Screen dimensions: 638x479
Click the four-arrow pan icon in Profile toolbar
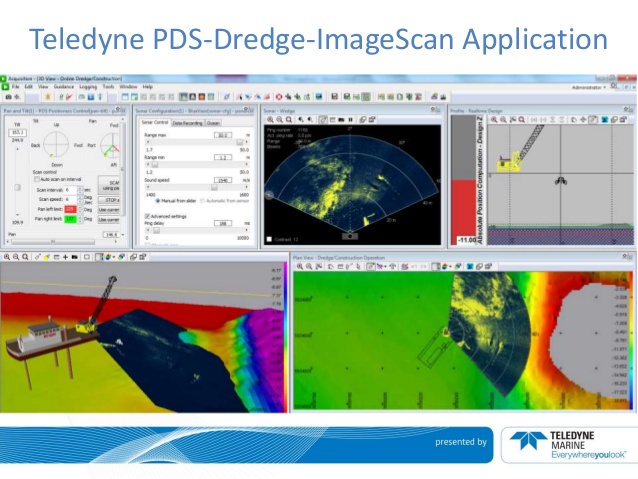583,120
